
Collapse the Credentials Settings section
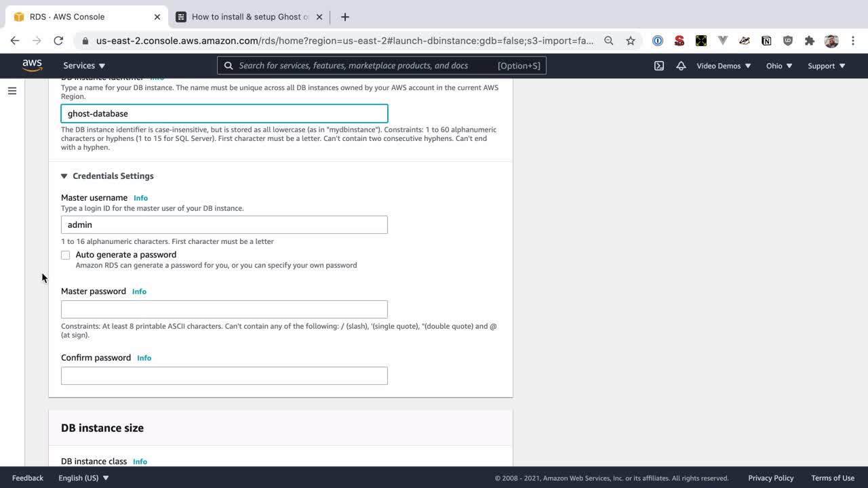[64, 176]
